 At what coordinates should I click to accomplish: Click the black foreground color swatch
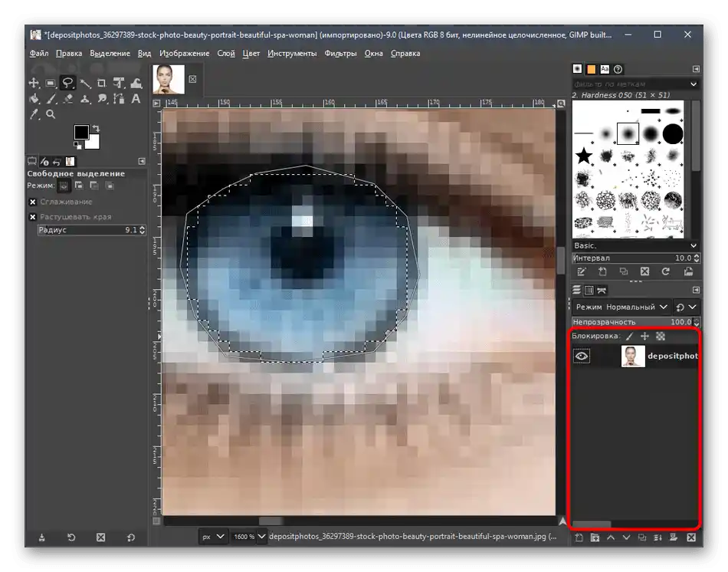(x=81, y=133)
